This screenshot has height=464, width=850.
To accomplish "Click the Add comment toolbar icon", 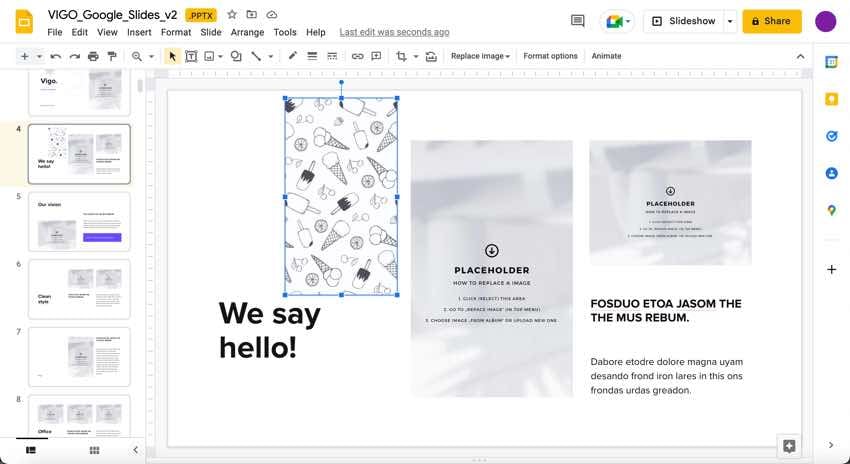I will pyautogui.click(x=376, y=56).
